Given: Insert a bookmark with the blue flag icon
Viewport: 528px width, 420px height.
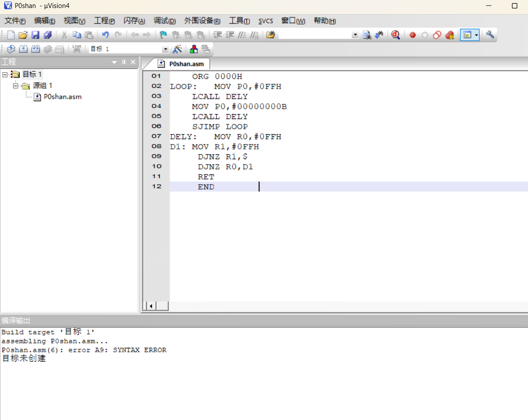Looking at the screenshot, I should click(x=163, y=35).
